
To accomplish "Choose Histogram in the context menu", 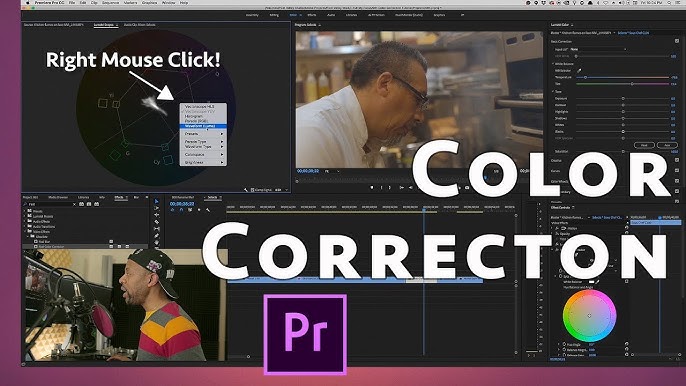I will coord(203,116).
